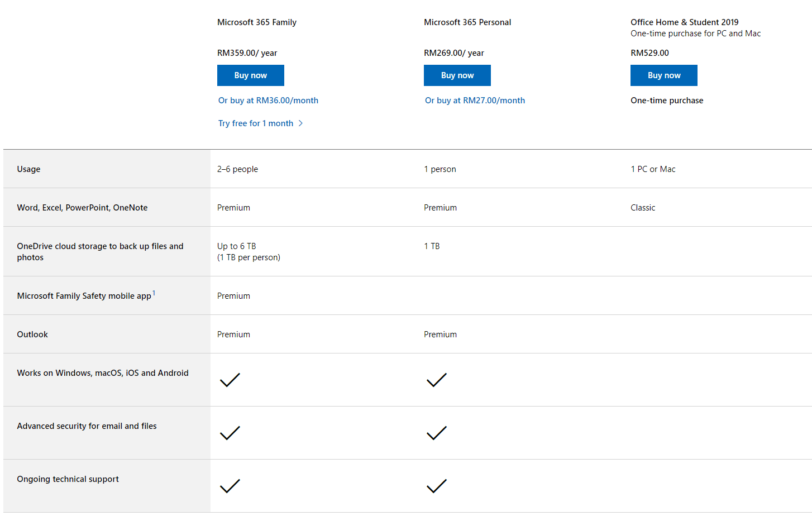Click Ongoing technical support label
Viewport: 812px width, 516px height.
pyautogui.click(x=68, y=479)
